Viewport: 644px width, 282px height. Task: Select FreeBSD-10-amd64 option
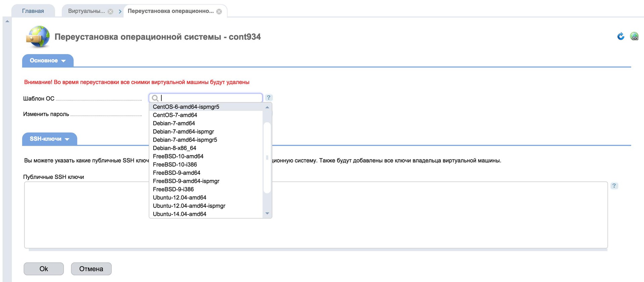(x=206, y=156)
